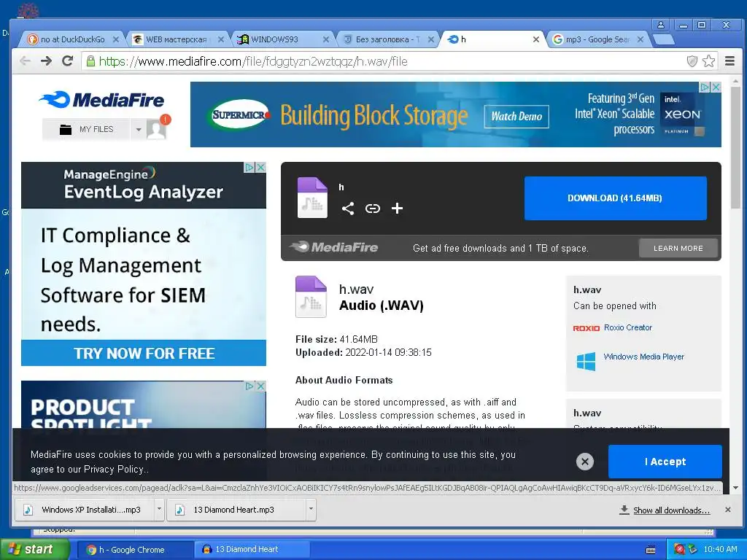Image resolution: width=747 pixels, height=560 pixels.
Task: Click the File size: 41.64MB text
Action: click(x=336, y=339)
